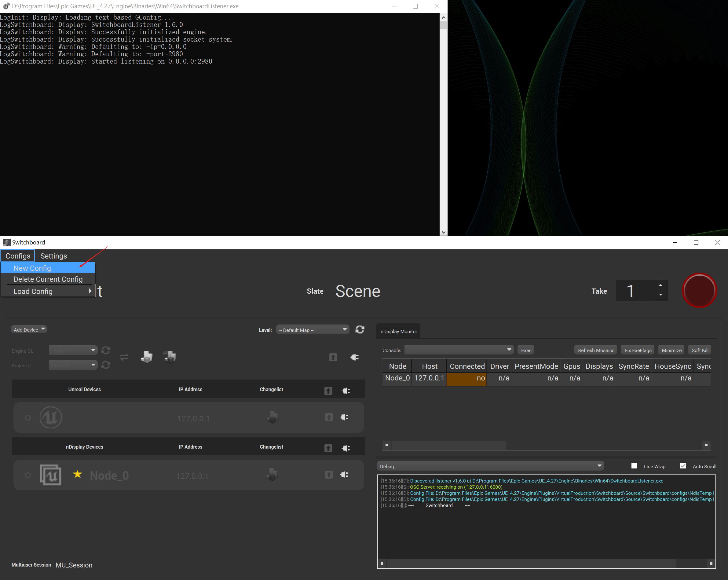Viewport: 728px width, 580px height.
Task: Enable the Line Wrap checkbox
Action: point(634,466)
